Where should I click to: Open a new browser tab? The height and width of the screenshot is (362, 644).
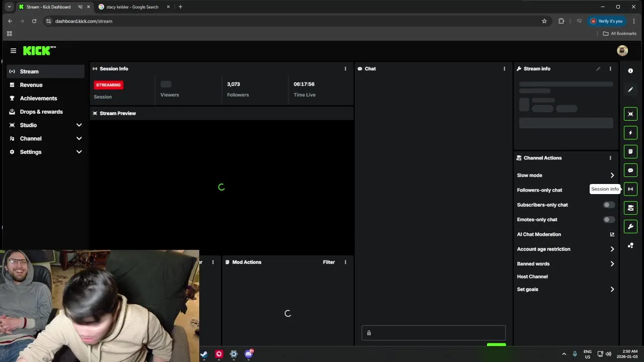[x=180, y=7]
